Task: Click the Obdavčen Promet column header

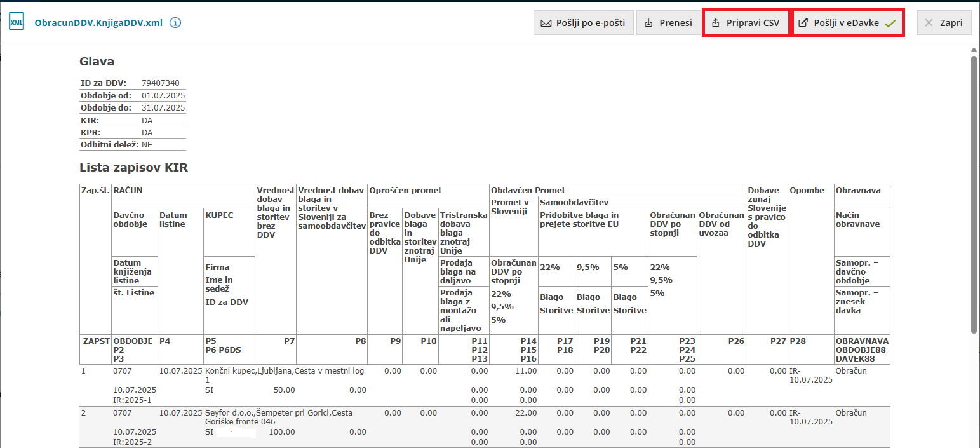Action: pyautogui.click(x=528, y=190)
